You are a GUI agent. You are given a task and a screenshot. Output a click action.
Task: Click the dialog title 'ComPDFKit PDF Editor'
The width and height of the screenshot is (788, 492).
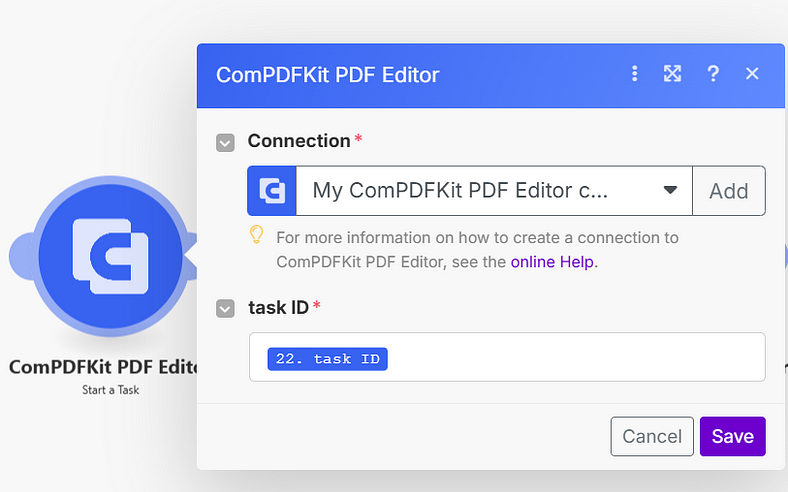click(x=328, y=75)
